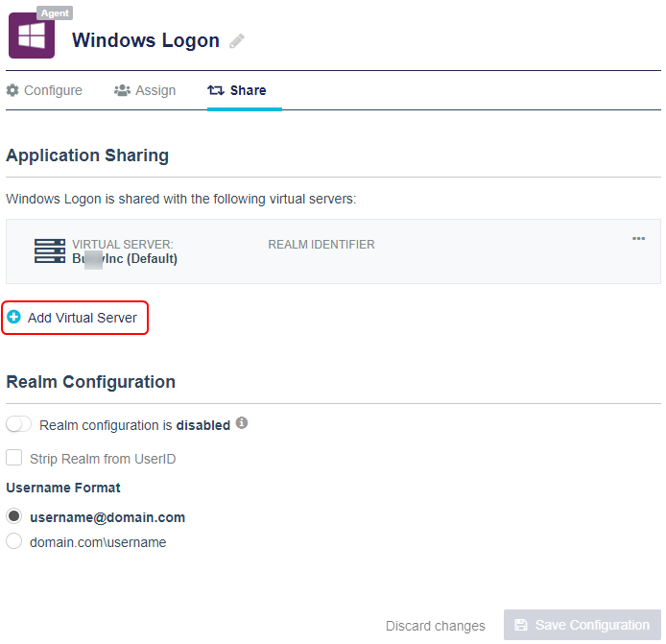This screenshot has width=666, height=644.
Task: Check Strip Realm from UserID
Action: click(14, 458)
